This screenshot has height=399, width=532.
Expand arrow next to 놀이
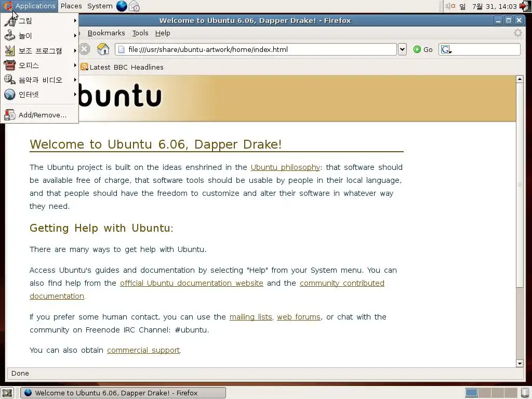75,36
